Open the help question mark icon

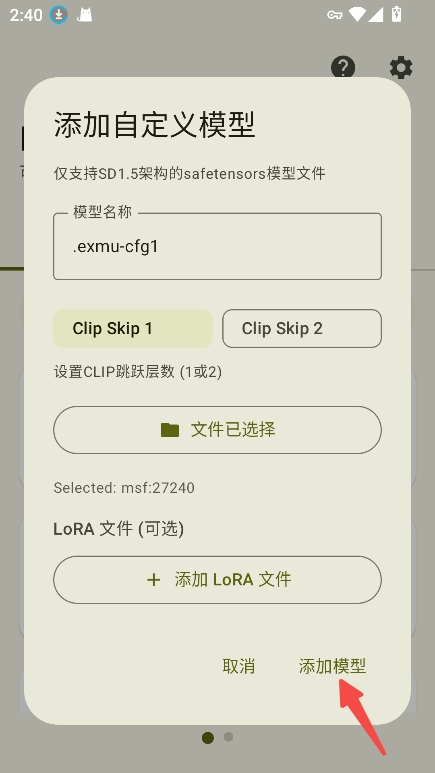coord(343,67)
